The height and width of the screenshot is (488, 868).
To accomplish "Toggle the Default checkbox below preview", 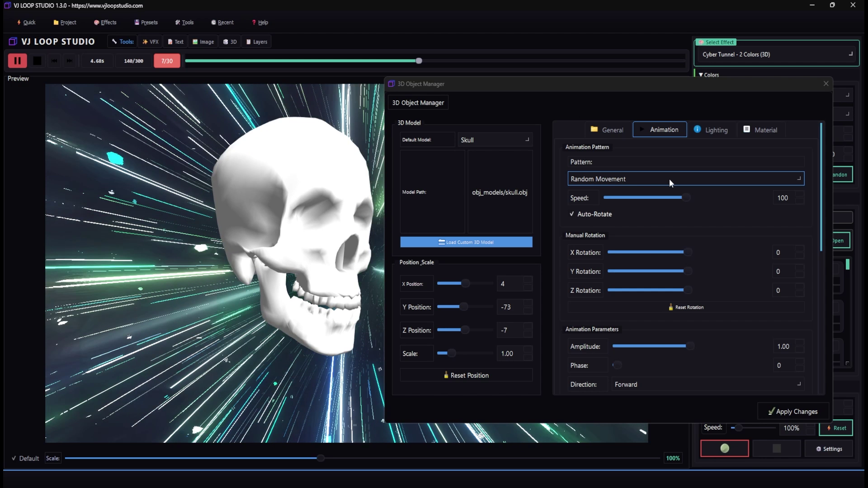I will 14,458.
